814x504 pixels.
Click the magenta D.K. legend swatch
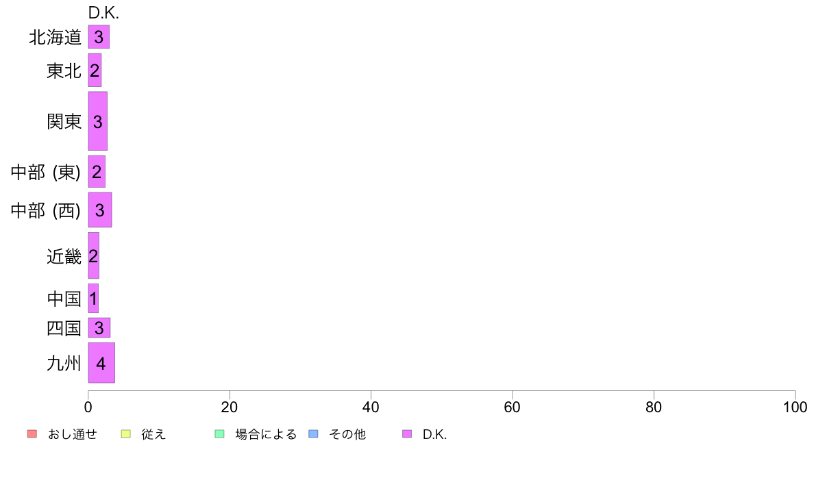(407, 434)
